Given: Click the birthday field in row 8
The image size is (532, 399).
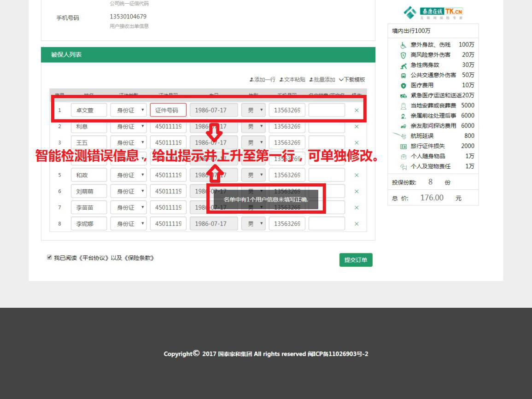Looking at the screenshot, I should coord(214,224).
